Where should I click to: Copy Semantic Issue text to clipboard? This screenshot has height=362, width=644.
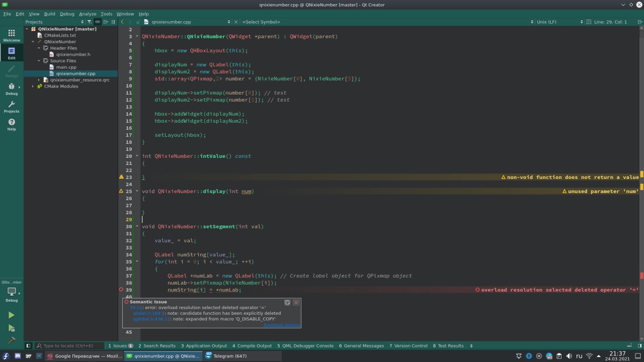(287, 303)
